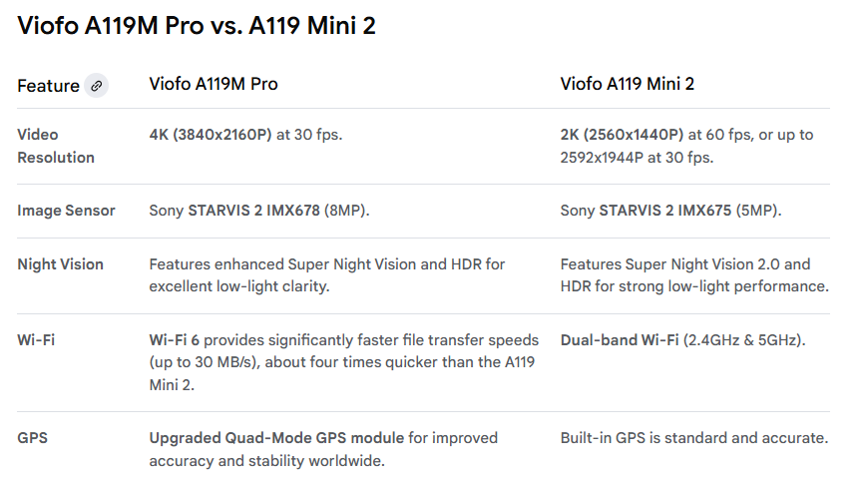The width and height of the screenshot is (868, 482).
Task: Select the Viofo A119M Pro column header
Action: (x=214, y=84)
